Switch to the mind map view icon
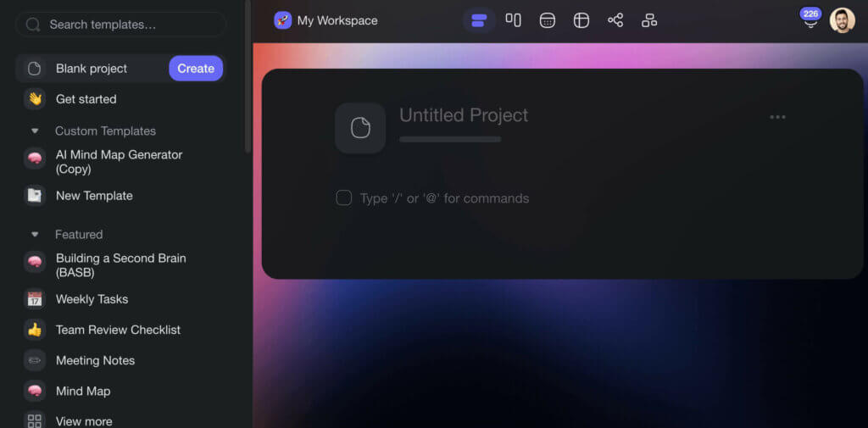Screen dimensions: 868x428 pos(615,20)
